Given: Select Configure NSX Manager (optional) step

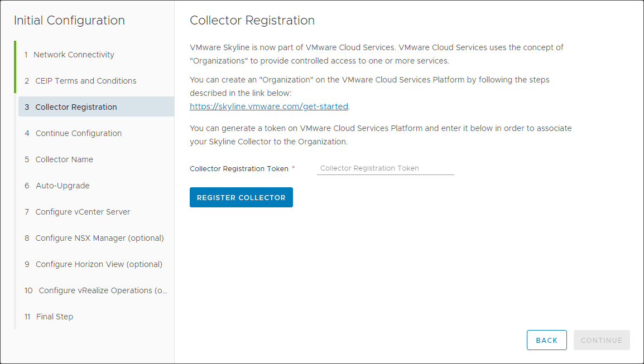Looking at the screenshot, I should point(99,238).
